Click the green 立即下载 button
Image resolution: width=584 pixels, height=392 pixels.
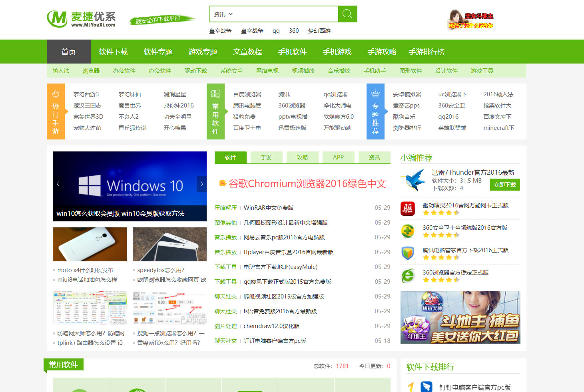pos(505,185)
